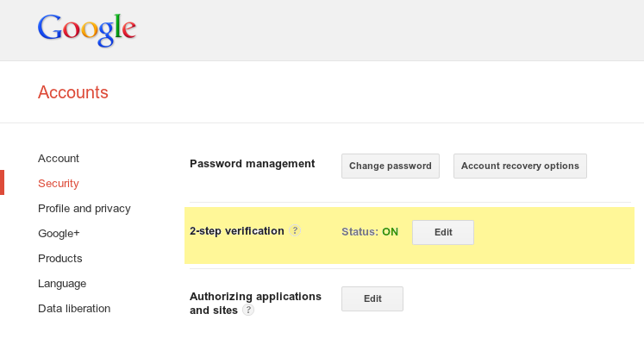
Task: Open Account recovery options
Action: (x=520, y=166)
